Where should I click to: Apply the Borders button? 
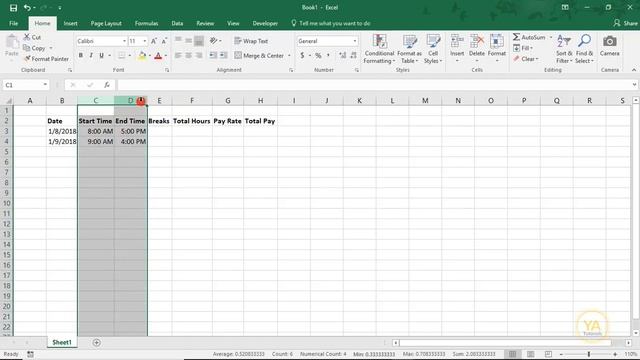[121, 56]
